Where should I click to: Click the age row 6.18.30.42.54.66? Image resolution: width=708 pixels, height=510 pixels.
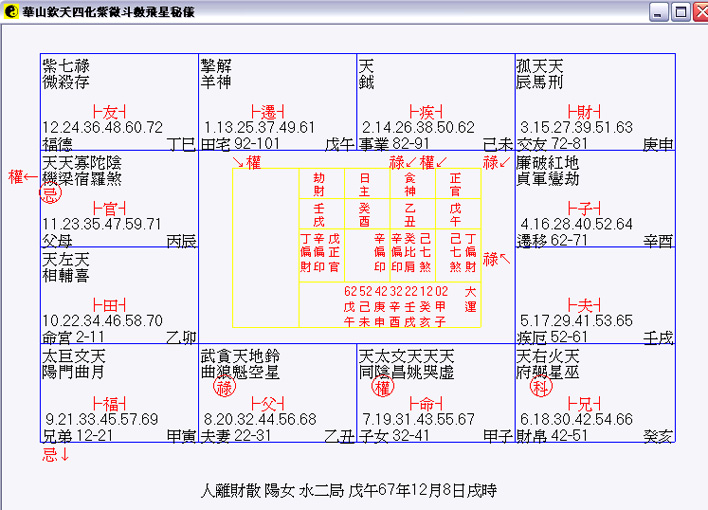click(576, 419)
